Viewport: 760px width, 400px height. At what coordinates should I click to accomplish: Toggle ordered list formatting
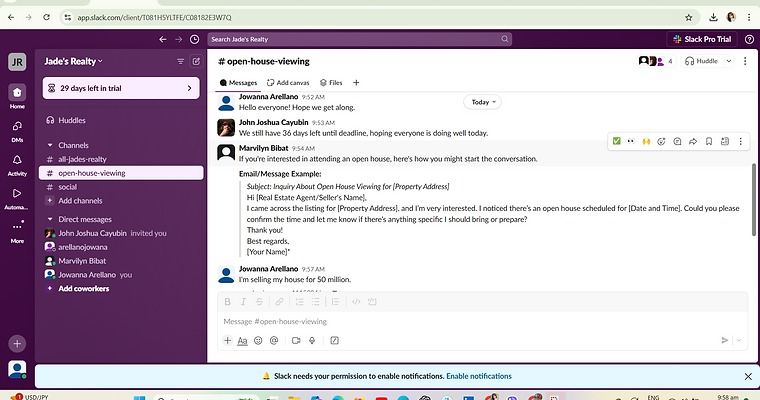pos(300,302)
